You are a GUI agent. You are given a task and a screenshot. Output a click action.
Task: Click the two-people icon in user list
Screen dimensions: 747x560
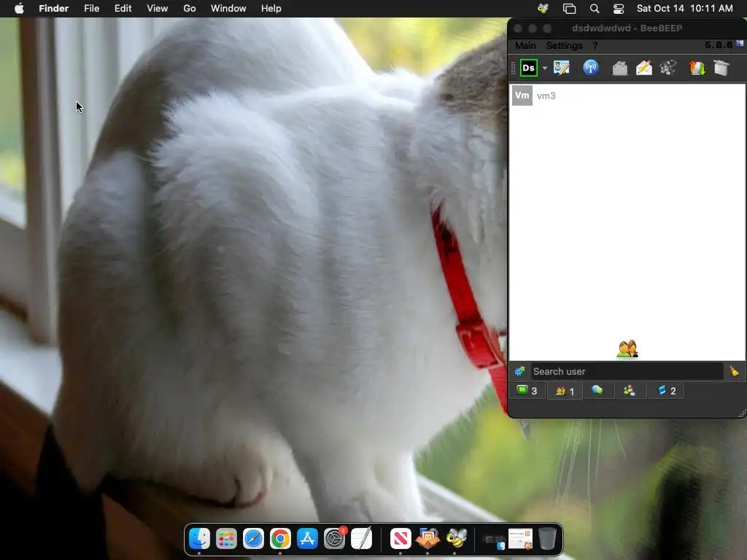pyautogui.click(x=627, y=349)
